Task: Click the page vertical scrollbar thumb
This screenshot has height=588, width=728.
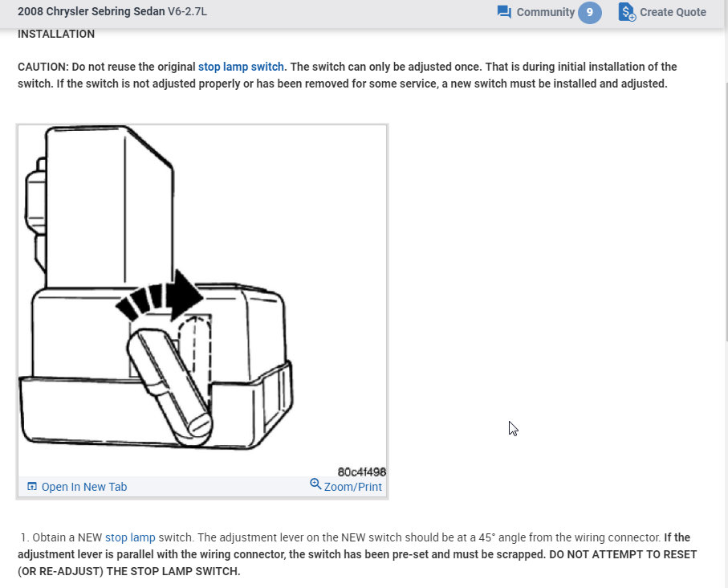Action: pos(726,213)
